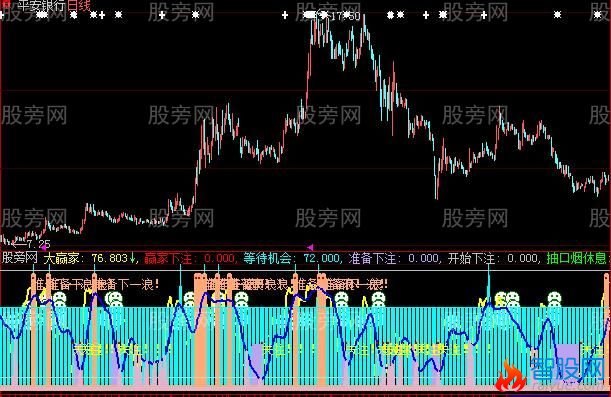This screenshot has height=397, width=611.
Task: Click the magenta triangle marker beside 7.25
Action: pos(44,247)
